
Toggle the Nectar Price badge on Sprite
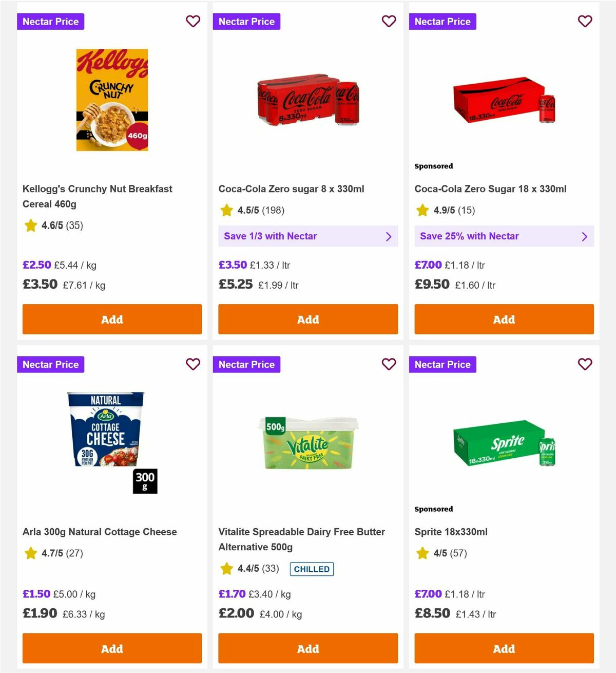pyautogui.click(x=442, y=364)
